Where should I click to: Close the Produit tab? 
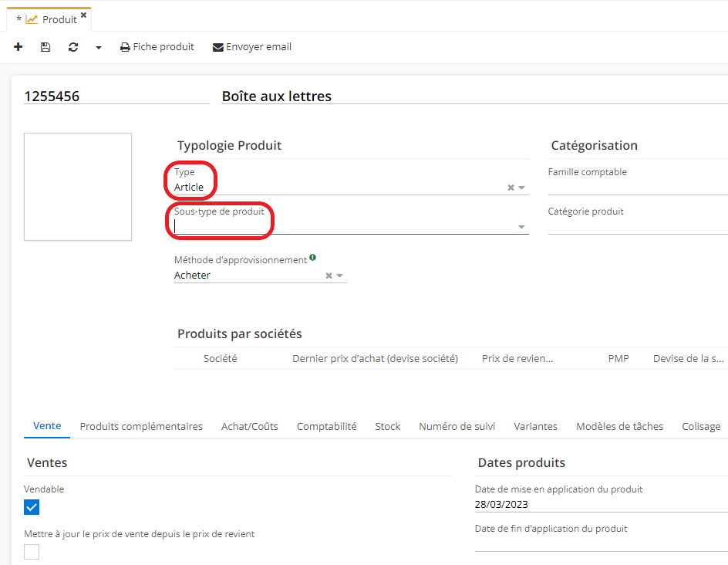[x=83, y=15]
